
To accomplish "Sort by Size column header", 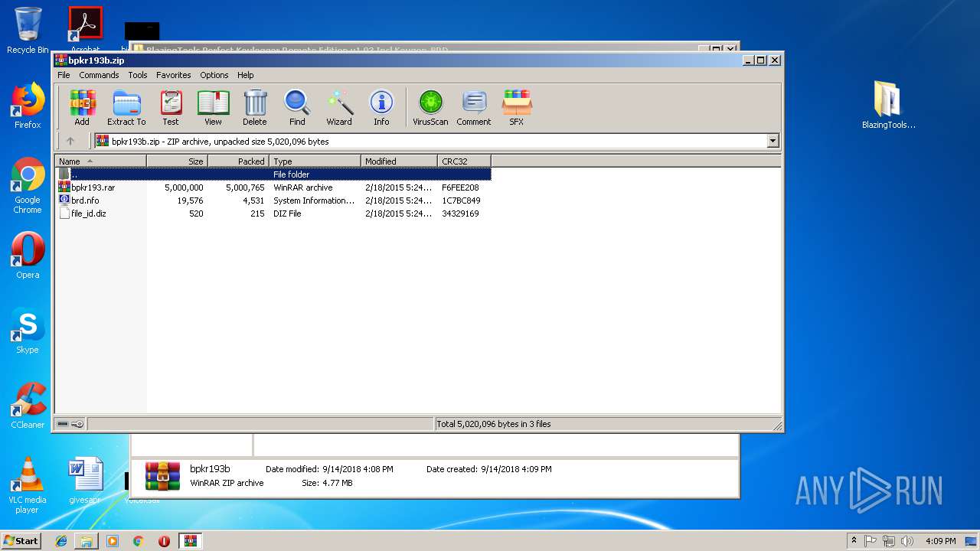I will (177, 161).
